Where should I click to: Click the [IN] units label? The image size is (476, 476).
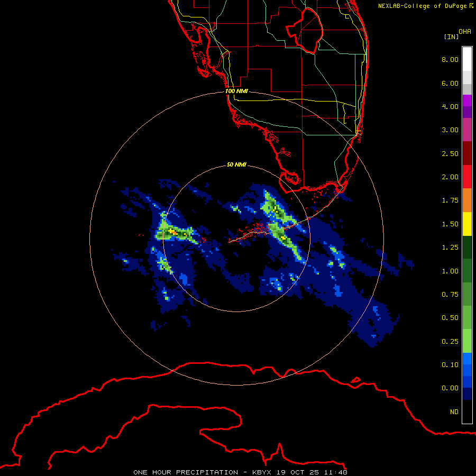click(451, 36)
